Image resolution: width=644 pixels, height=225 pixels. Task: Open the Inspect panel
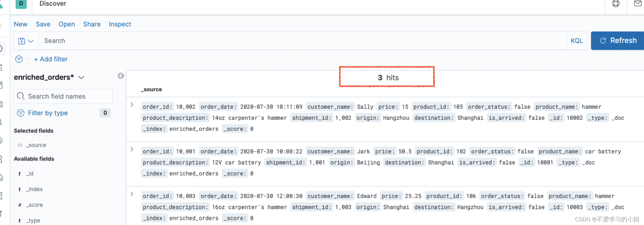[x=120, y=24]
